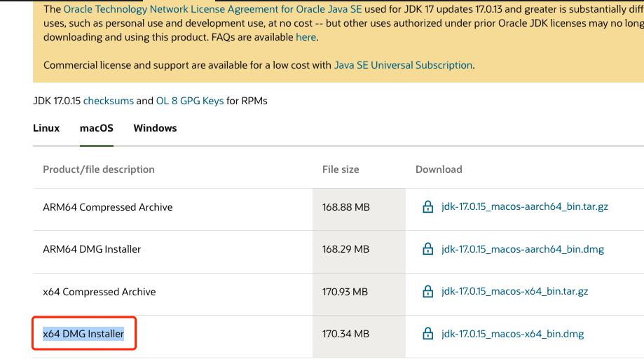This screenshot has height=359, width=644.
Task: Click the FAQs 'here' link
Action: coord(306,37)
